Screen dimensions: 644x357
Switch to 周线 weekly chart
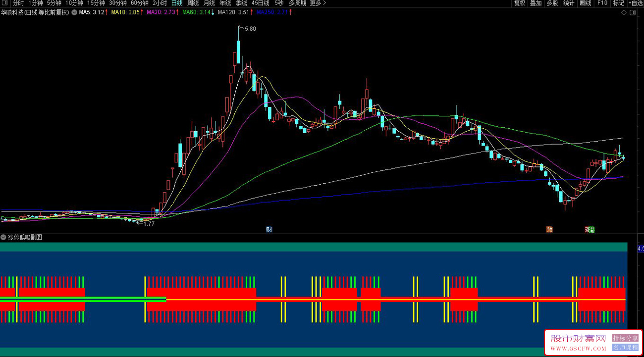(193, 3)
